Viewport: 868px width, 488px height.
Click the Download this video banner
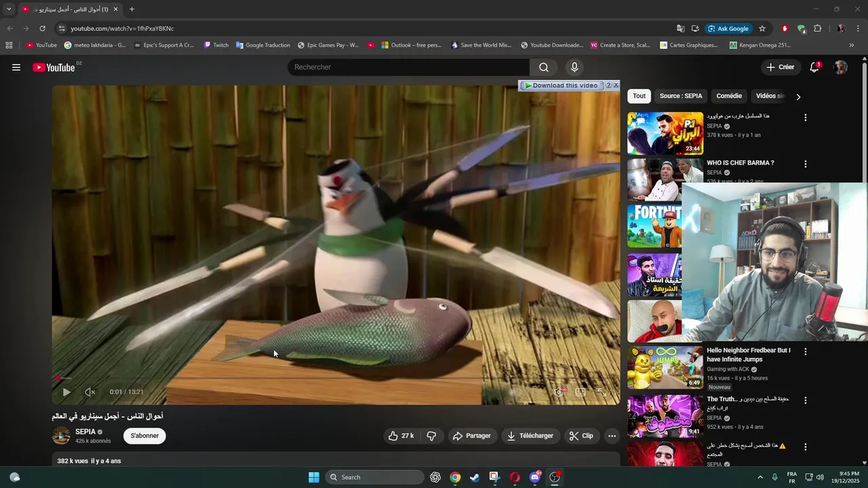click(561, 85)
